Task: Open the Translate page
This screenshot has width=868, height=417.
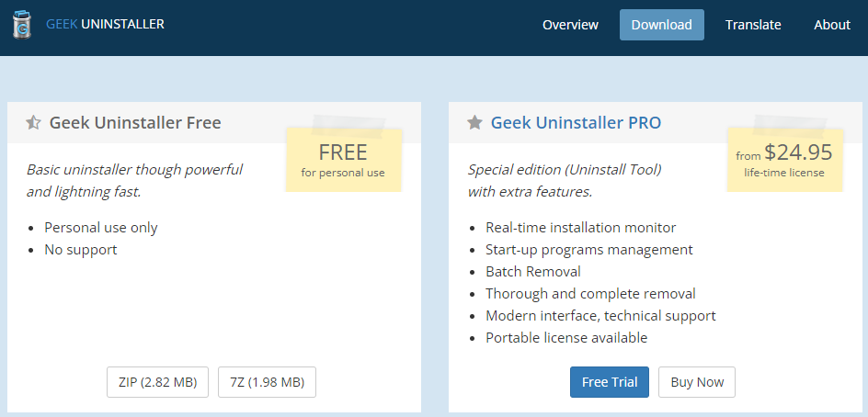Action: 753,25
